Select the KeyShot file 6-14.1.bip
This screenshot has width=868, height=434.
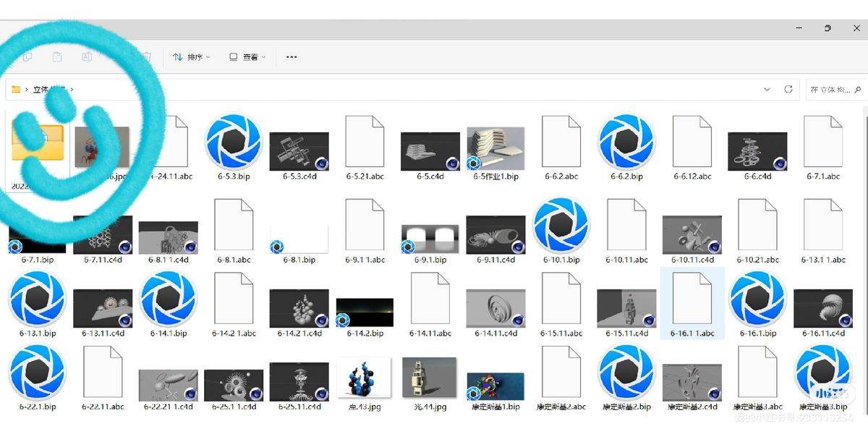(x=169, y=305)
